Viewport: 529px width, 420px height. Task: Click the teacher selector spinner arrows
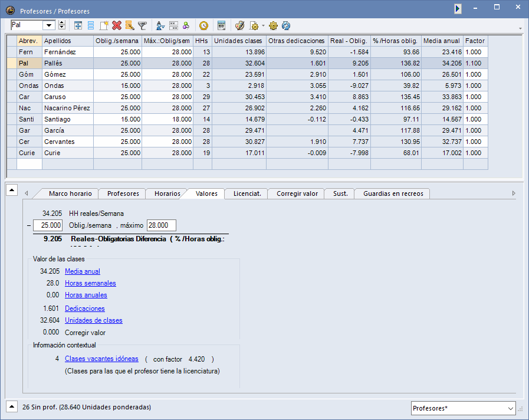(62, 25)
